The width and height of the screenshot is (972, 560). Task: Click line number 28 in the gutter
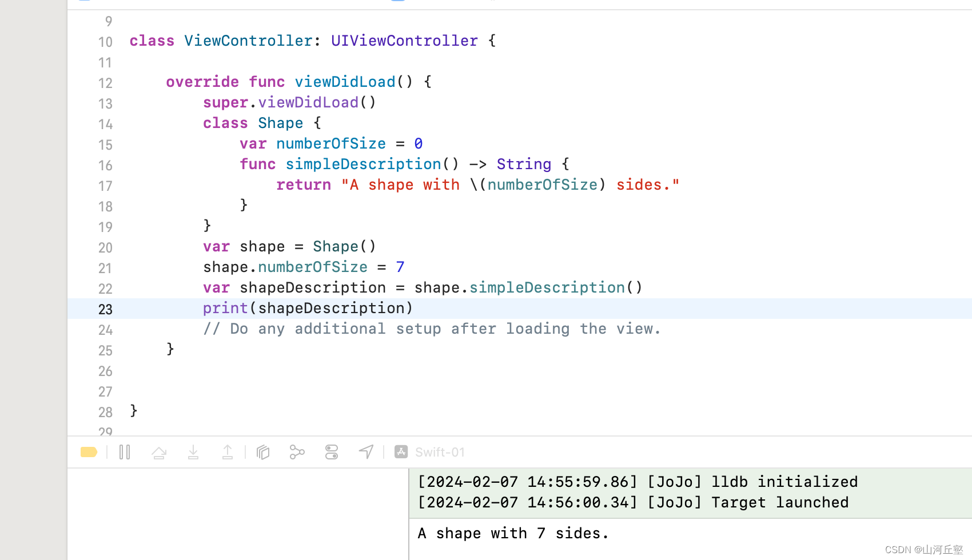pos(105,412)
